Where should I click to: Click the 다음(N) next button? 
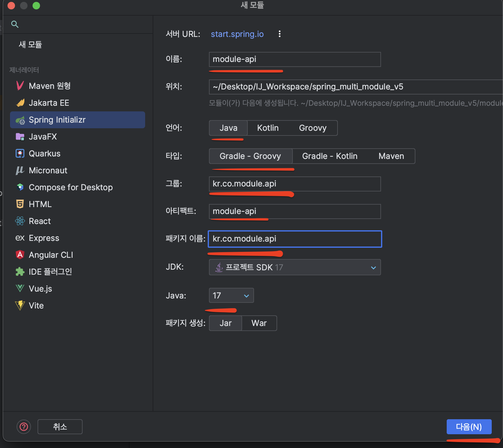tap(469, 427)
